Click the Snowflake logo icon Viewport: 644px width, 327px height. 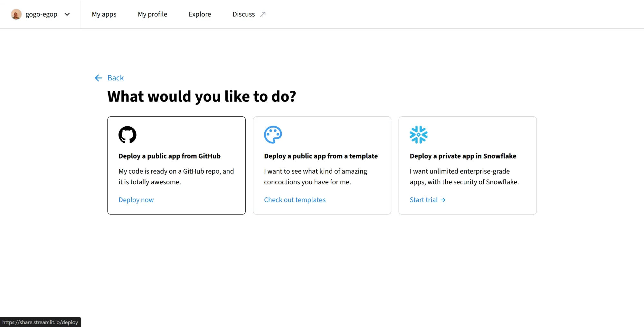coord(419,134)
